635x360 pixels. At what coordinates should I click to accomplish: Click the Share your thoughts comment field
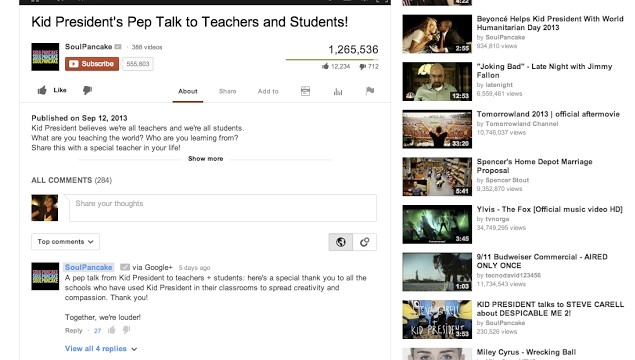tap(223, 208)
